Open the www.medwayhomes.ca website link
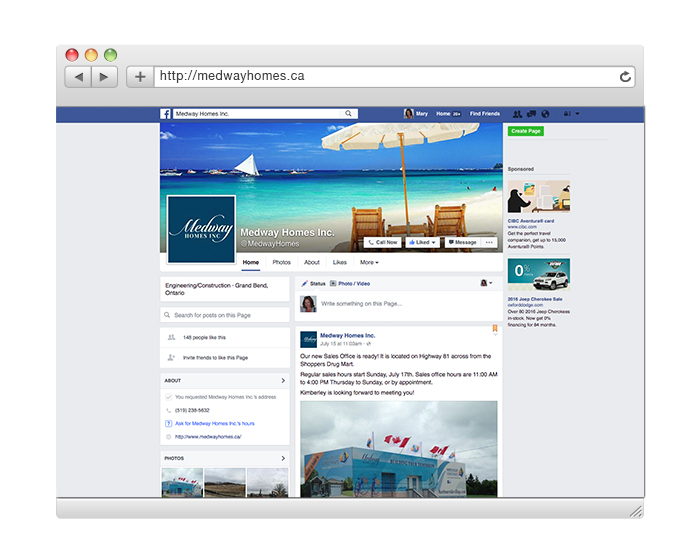The width and height of the screenshot is (700, 550). (x=208, y=436)
